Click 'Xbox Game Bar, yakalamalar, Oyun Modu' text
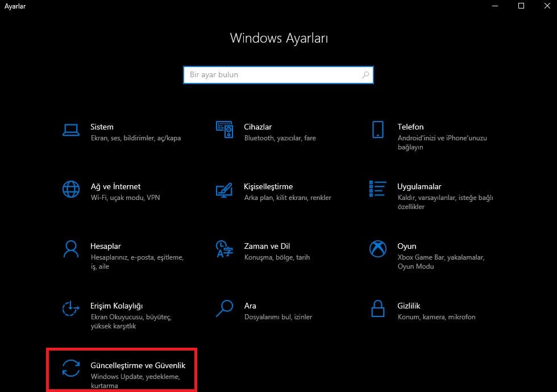The image size is (557, 392). tap(441, 262)
